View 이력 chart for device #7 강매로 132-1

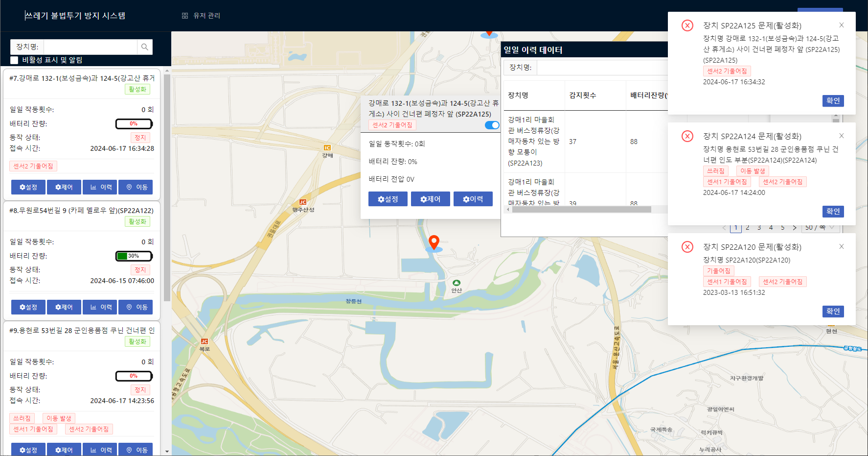100,187
